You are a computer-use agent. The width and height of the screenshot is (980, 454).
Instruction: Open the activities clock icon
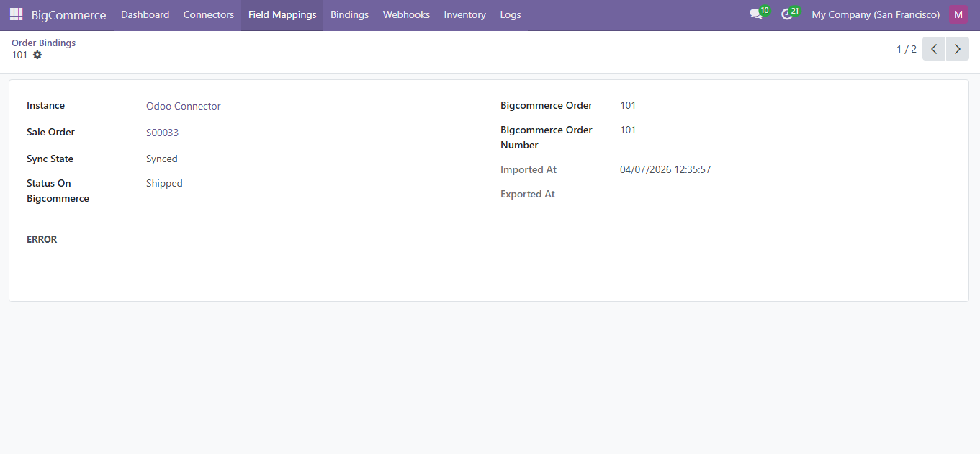[787, 14]
